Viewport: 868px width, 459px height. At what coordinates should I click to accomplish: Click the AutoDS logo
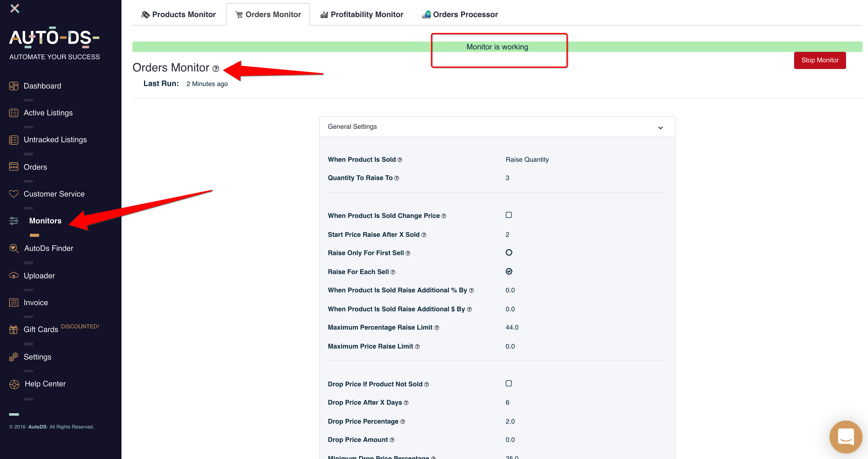click(54, 38)
